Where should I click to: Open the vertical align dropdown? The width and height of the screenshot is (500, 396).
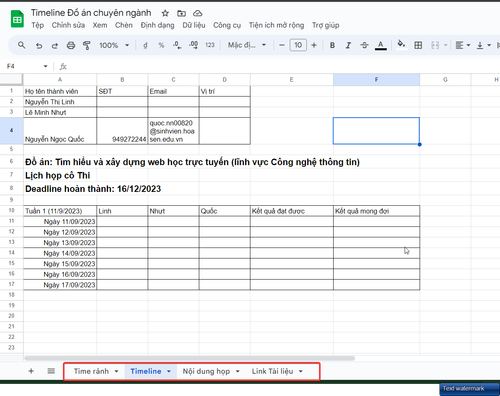click(x=484, y=45)
